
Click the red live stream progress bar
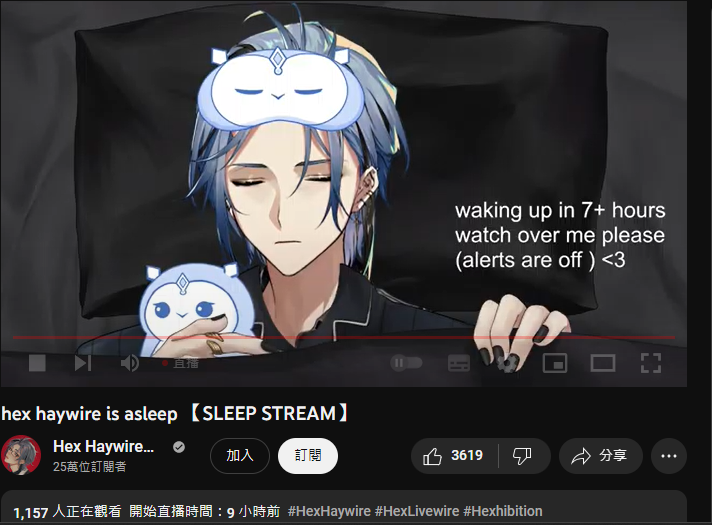pyautogui.click(x=344, y=337)
